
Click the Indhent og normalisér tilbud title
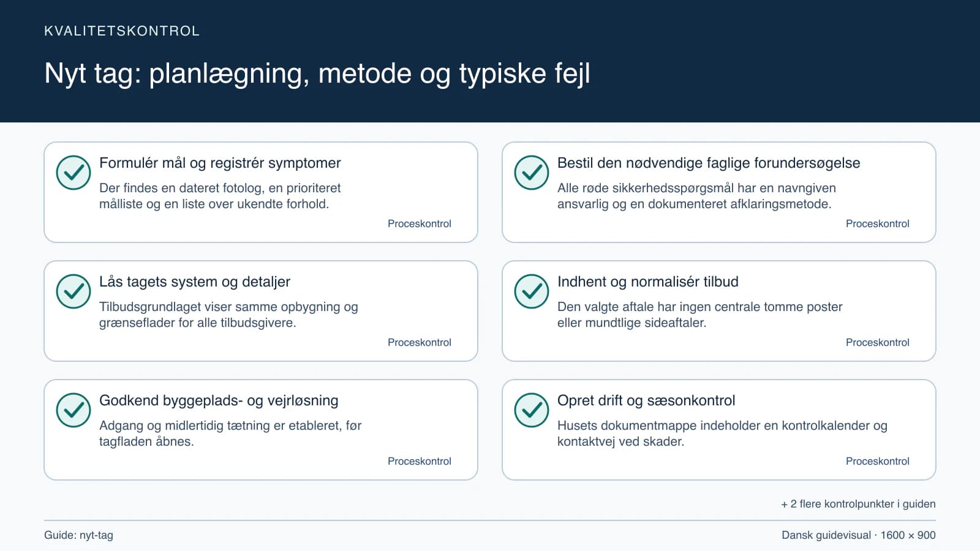648,282
